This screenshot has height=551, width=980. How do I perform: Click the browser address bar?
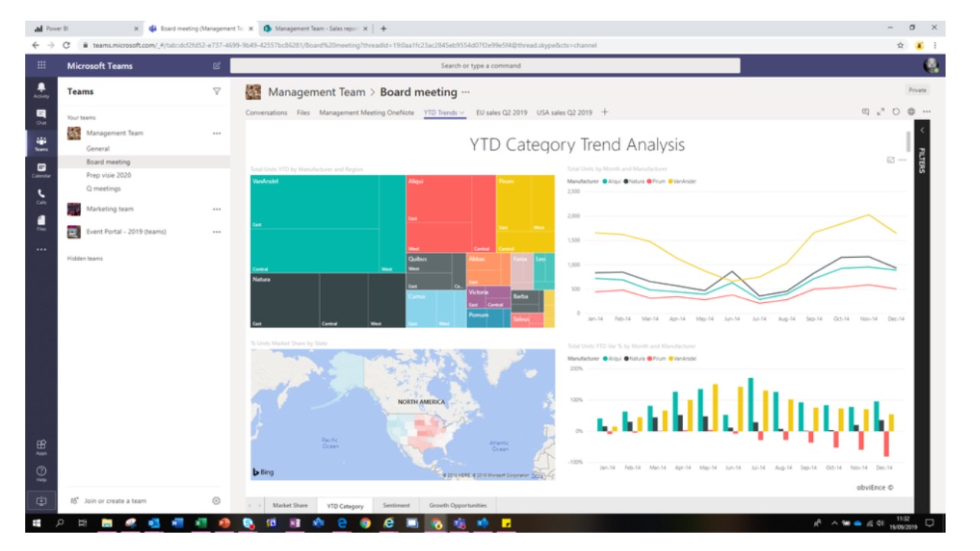(x=490, y=45)
